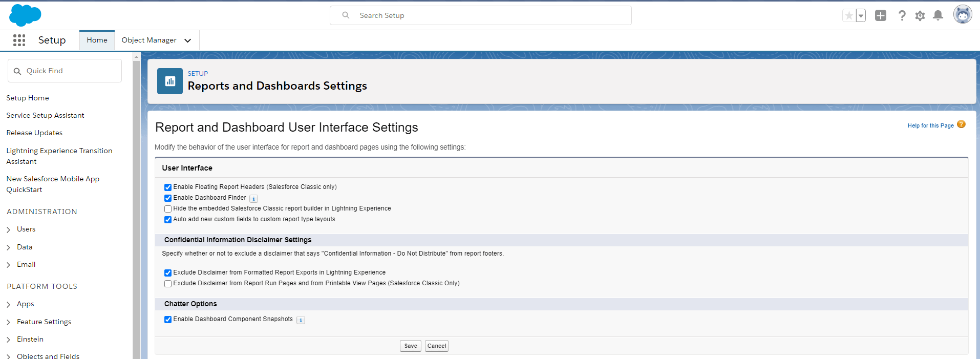Open the global actions plus icon

tap(881, 15)
